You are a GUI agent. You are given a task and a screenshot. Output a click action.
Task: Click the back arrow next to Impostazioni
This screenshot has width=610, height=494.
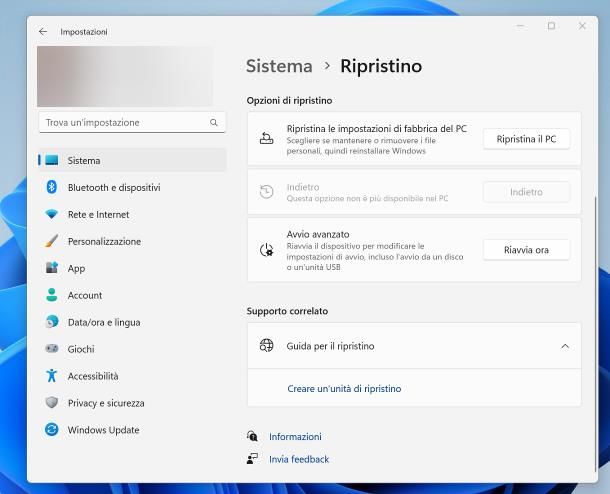click(43, 32)
